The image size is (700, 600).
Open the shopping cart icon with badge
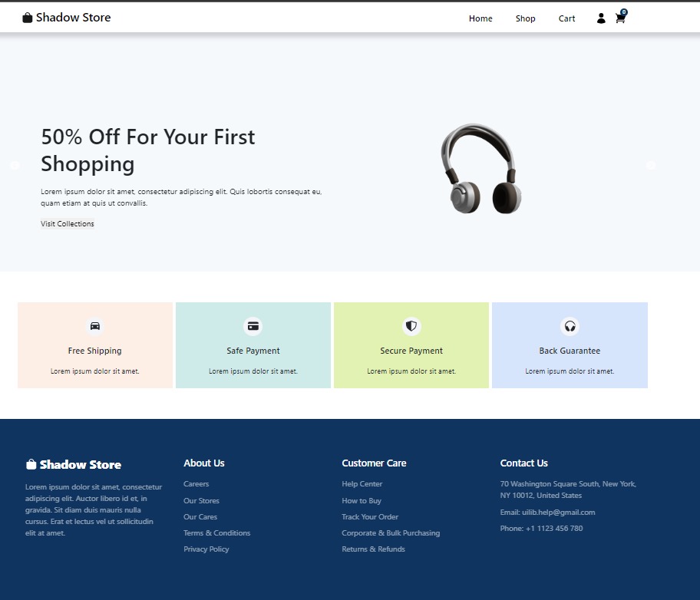(x=620, y=18)
